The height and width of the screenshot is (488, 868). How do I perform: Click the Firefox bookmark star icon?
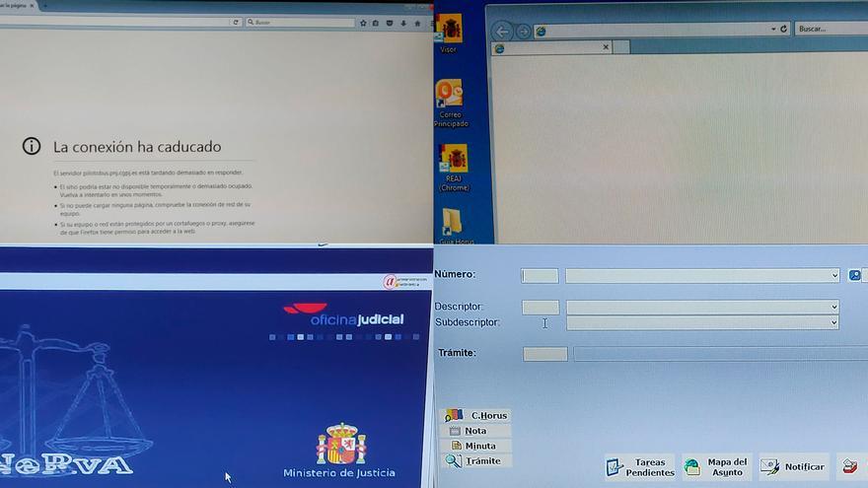coord(363,24)
